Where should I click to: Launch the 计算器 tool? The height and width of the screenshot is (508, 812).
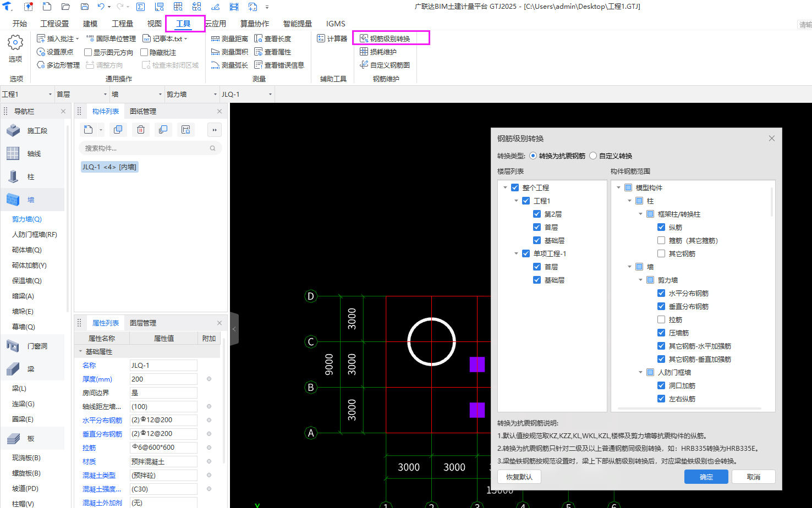pos(332,38)
